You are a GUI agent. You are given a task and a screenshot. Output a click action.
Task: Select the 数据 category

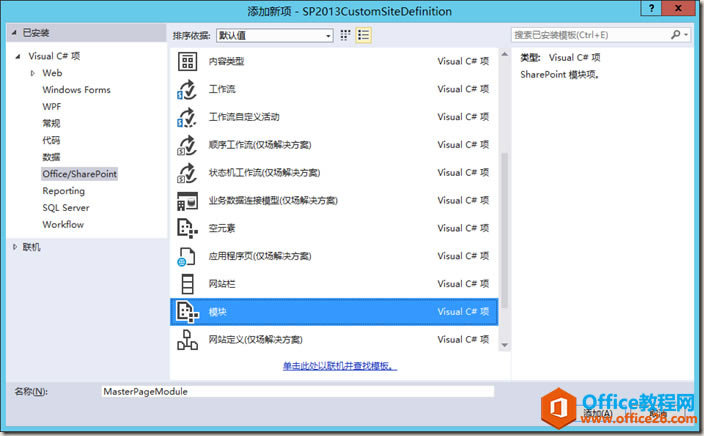pos(51,157)
